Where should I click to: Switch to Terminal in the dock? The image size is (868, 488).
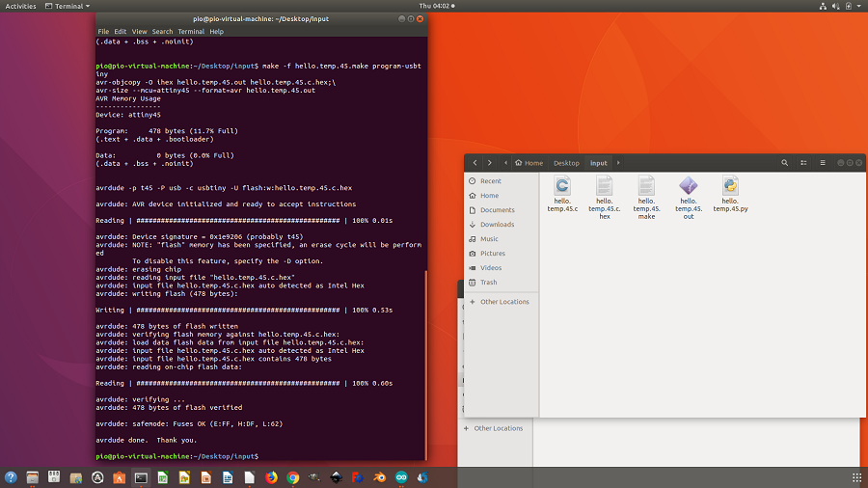141,477
